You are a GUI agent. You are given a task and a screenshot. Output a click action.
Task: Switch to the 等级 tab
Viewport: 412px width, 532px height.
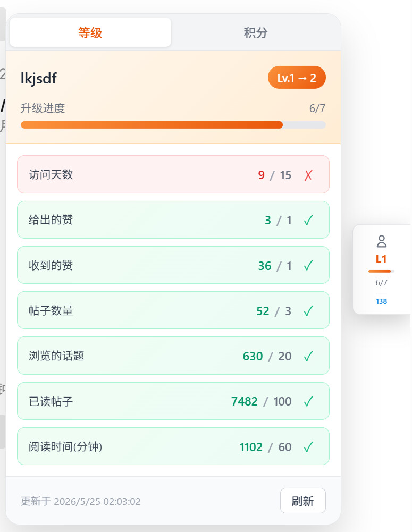tap(90, 32)
